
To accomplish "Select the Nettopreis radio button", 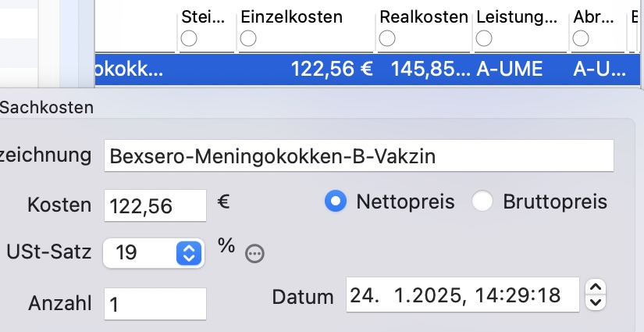I will click(x=336, y=202).
